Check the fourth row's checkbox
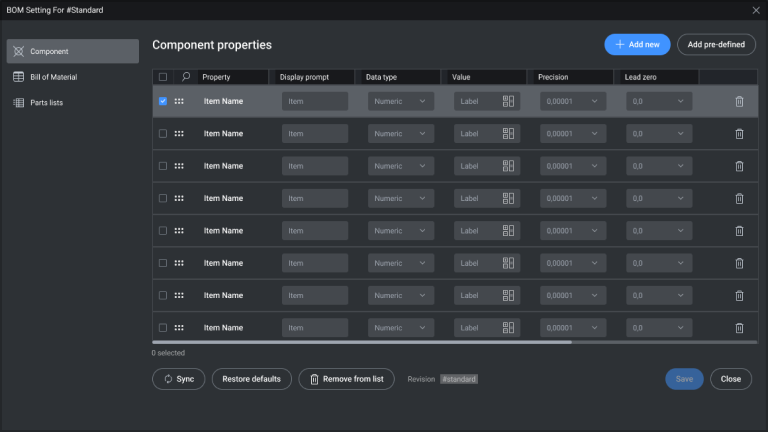The image size is (768, 432). coord(163,198)
